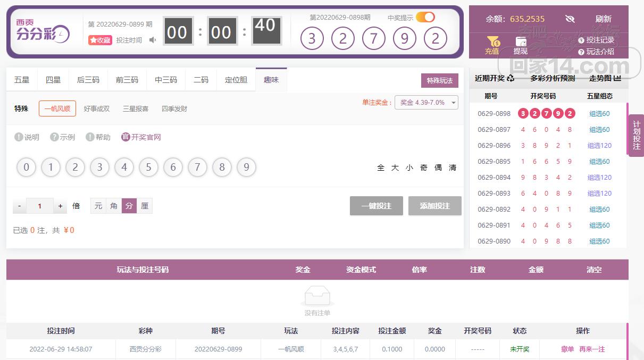Pick number ball 3
This screenshot has height=360, width=644.
tap(99, 168)
